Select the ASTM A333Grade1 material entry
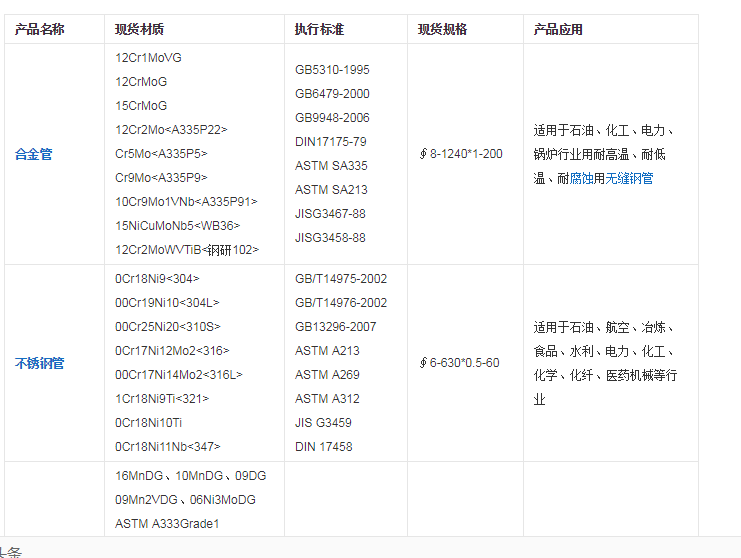741x558 pixels. point(167,523)
